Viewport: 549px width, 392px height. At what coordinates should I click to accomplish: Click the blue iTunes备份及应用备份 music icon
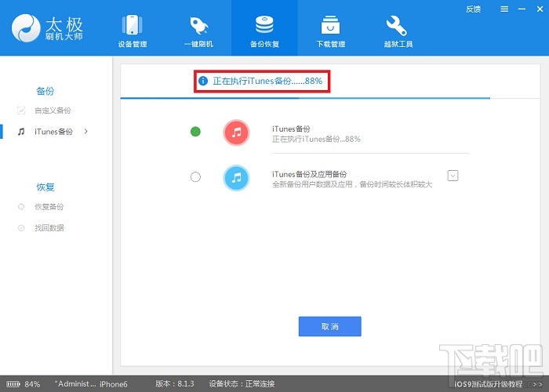[236, 178]
